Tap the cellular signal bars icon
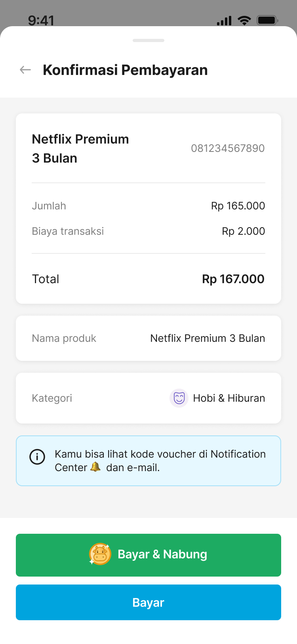This screenshot has height=644, width=297. coord(224,21)
